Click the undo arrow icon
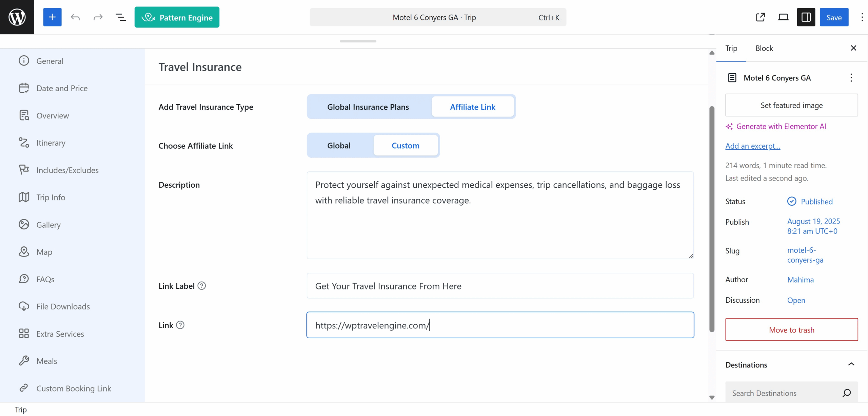Image resolution: width=868 pixels, height=416 pixels. click(x=75, y=17)
